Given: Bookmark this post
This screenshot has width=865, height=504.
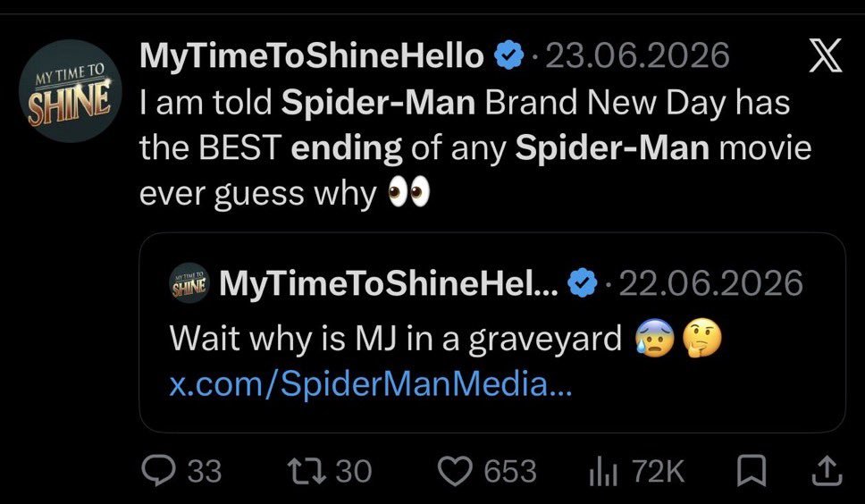Looking at the screenshot, I should 752,471.
